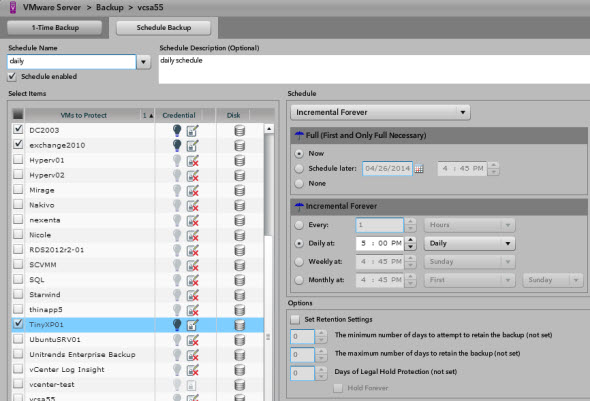Click the TinyXP01 disk icon

pyautogui.click(x=240, y=325)
